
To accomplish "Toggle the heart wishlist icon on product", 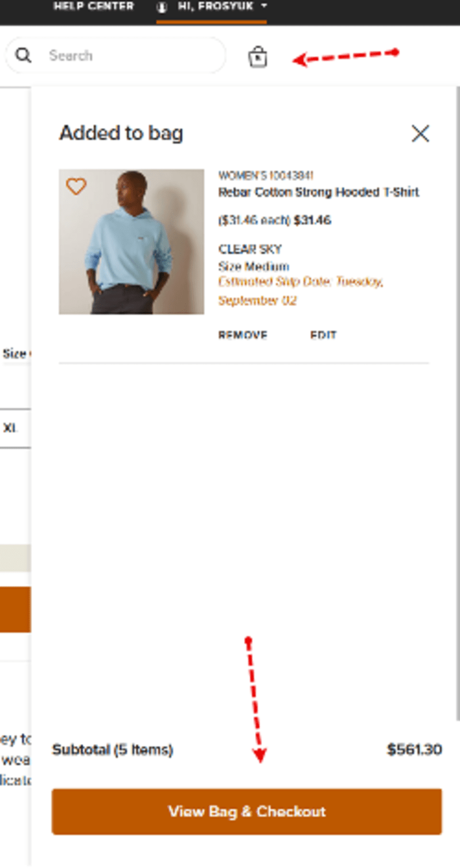I will (x=76, y=186).
